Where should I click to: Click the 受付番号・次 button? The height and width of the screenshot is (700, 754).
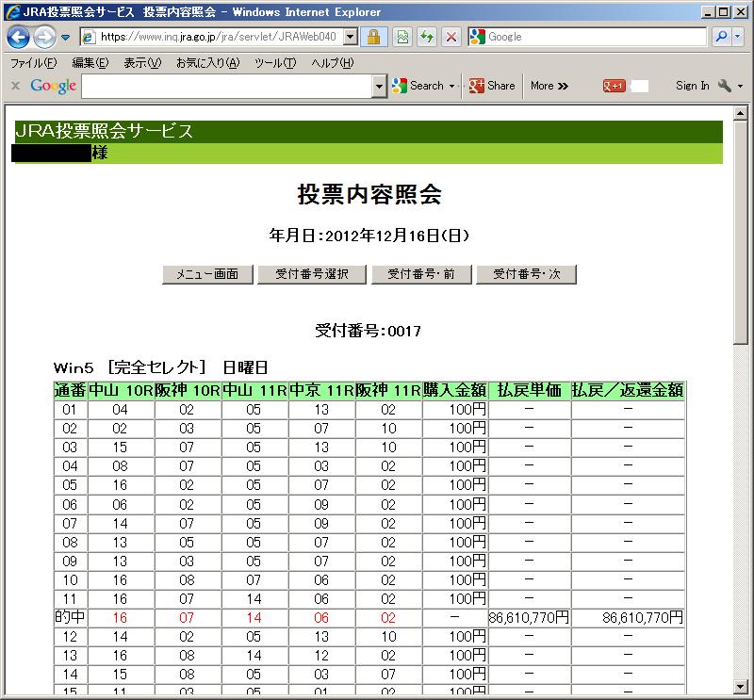(x=526, y=274)
